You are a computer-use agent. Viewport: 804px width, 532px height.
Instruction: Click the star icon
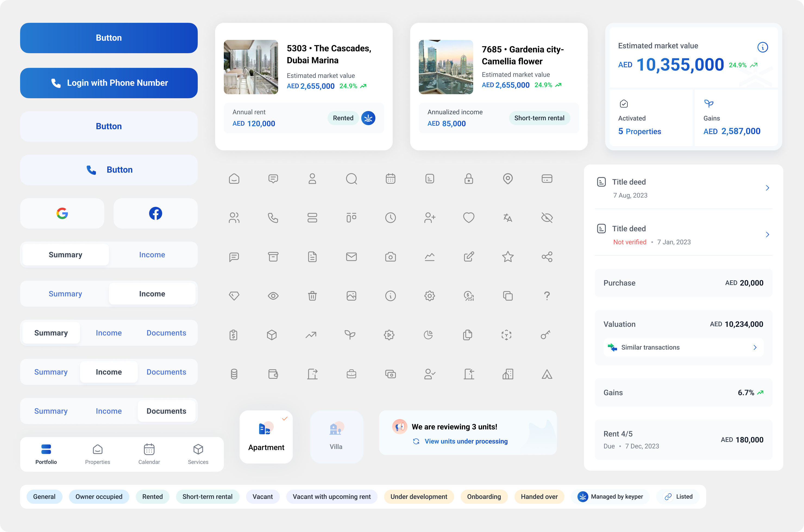pos(508,257)
